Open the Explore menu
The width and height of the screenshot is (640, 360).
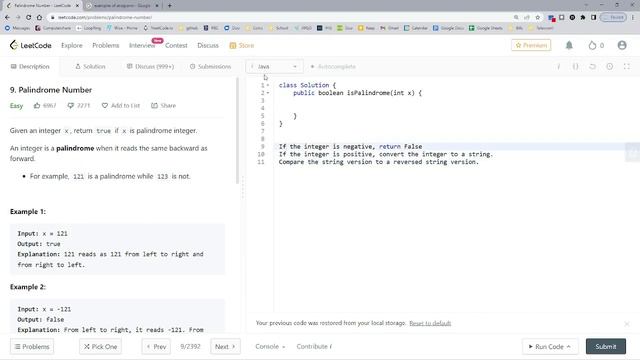pyautogui.click(x=72, y=45)
